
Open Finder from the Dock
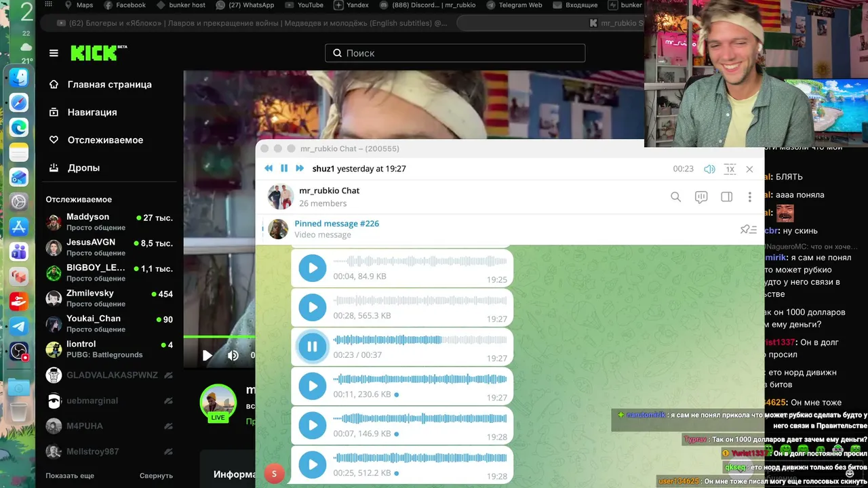point(19,77)
